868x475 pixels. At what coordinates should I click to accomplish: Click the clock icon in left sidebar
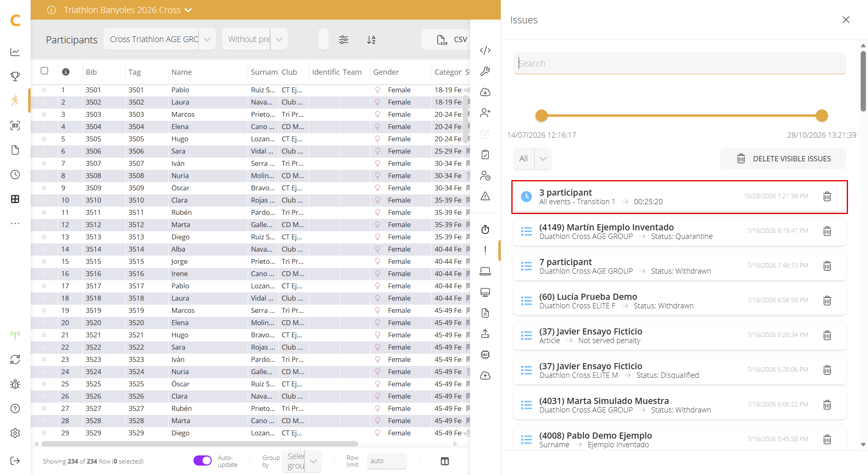[15, 174]
